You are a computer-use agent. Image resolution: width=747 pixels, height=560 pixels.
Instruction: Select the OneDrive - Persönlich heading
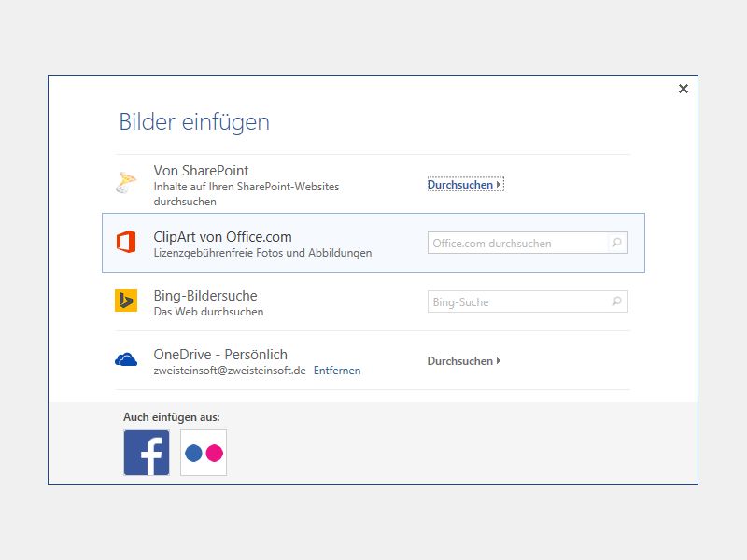(x=220, y=355)
